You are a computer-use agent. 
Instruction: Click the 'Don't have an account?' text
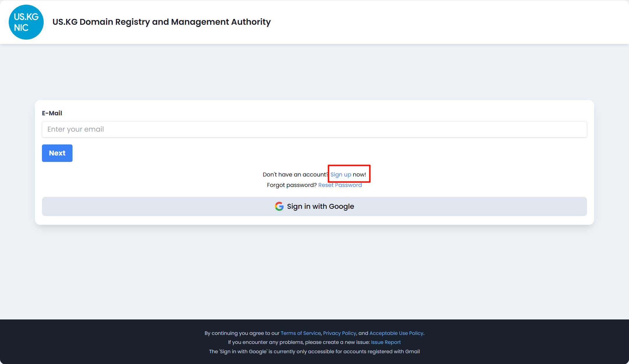(x=295, y=175)
